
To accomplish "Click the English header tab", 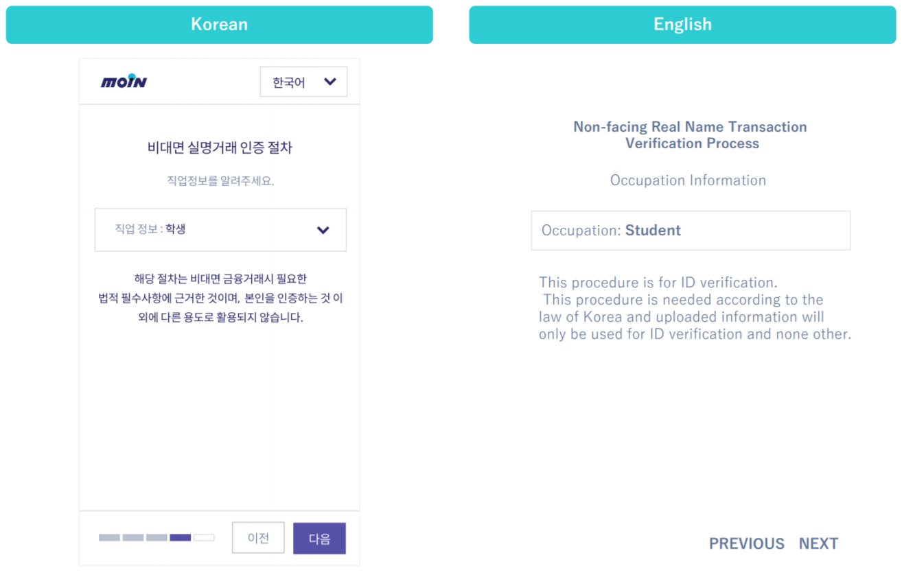I will tap(682, 25).
